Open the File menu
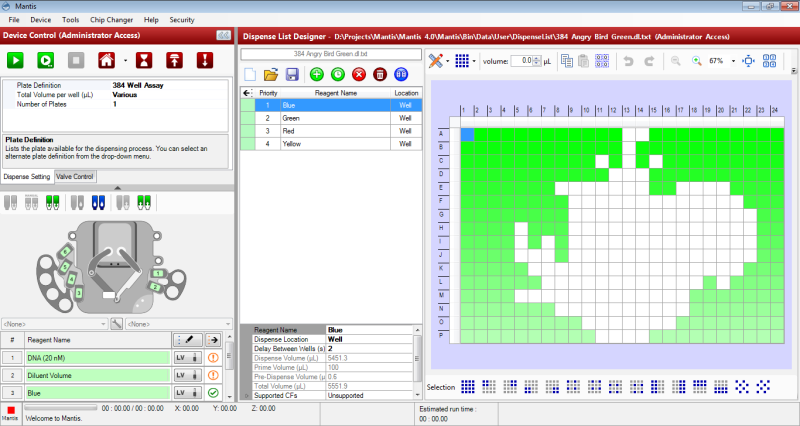Screen dimensions: 800x426 pos(14,20)
